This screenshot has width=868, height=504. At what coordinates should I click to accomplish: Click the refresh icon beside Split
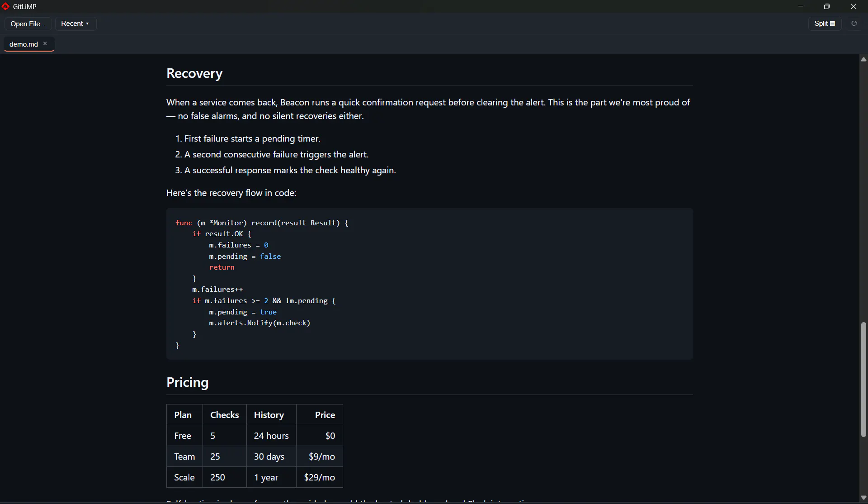854,24
